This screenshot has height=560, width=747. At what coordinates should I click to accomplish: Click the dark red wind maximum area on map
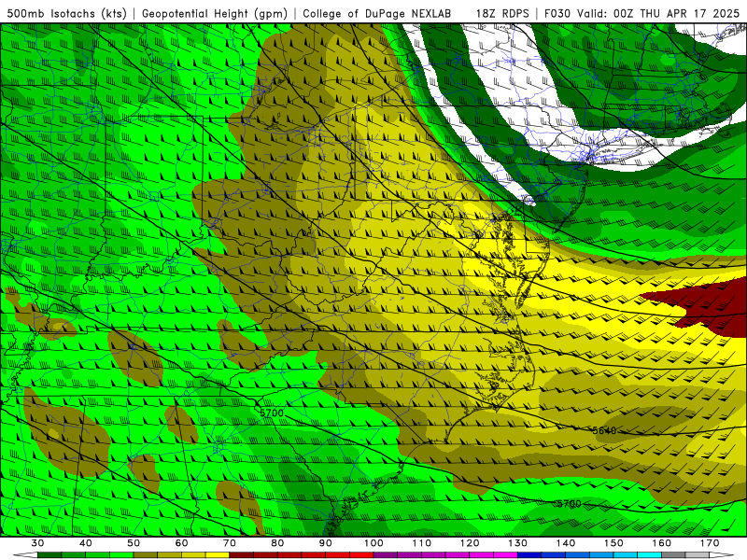[x=708, y=305]
